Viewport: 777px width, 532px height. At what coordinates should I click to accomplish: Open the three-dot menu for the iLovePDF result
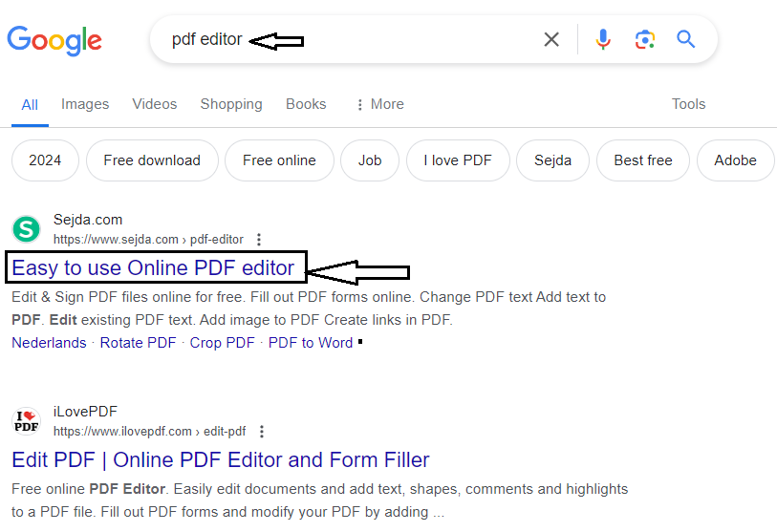coord(262,432)
